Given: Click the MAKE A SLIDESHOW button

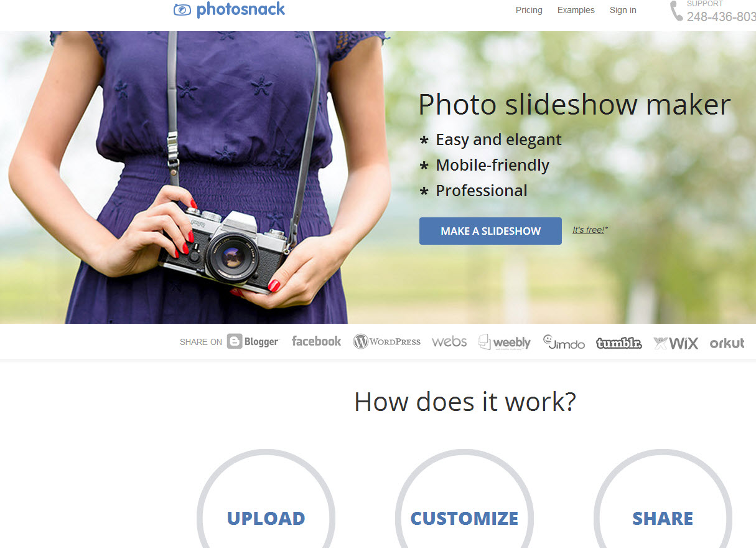Looking at the screenshot, I should tap(490, 231).
